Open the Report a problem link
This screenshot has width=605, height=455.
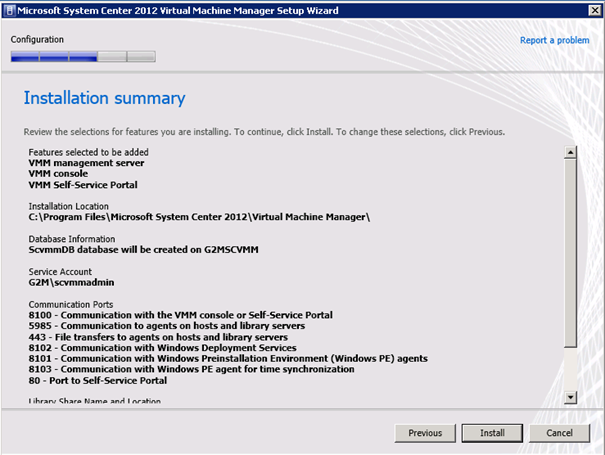(x=554, y=40)
